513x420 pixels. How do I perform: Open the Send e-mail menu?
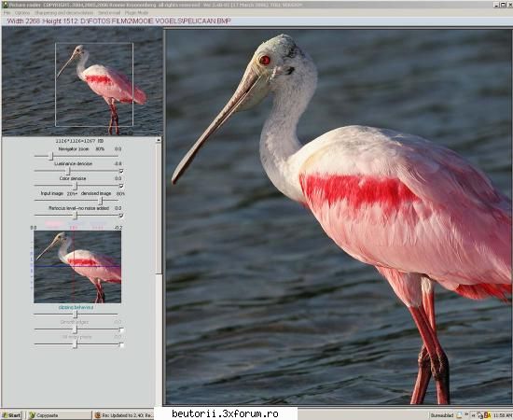pos(109,13)
